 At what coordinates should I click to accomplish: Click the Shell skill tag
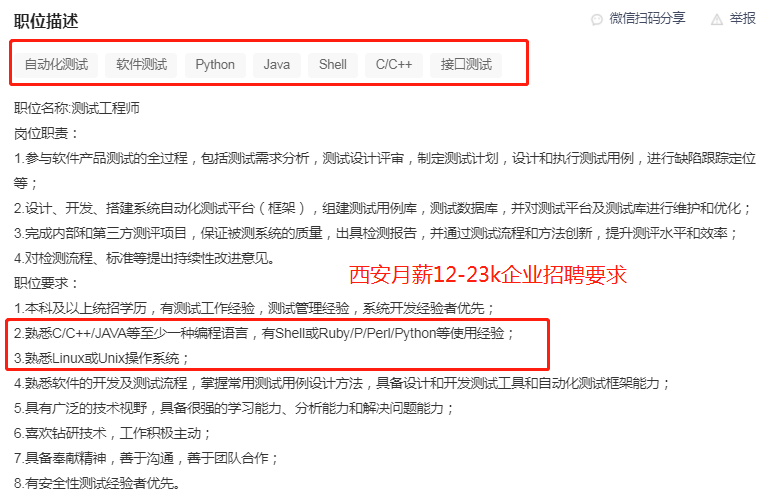tap(333, 65)
